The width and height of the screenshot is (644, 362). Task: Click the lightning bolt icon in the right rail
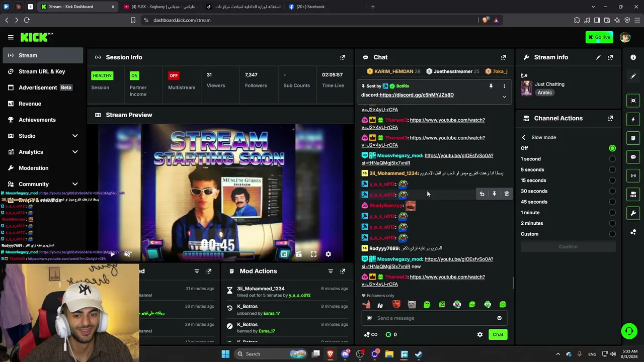pyautogui.click(x=633, y=119)
